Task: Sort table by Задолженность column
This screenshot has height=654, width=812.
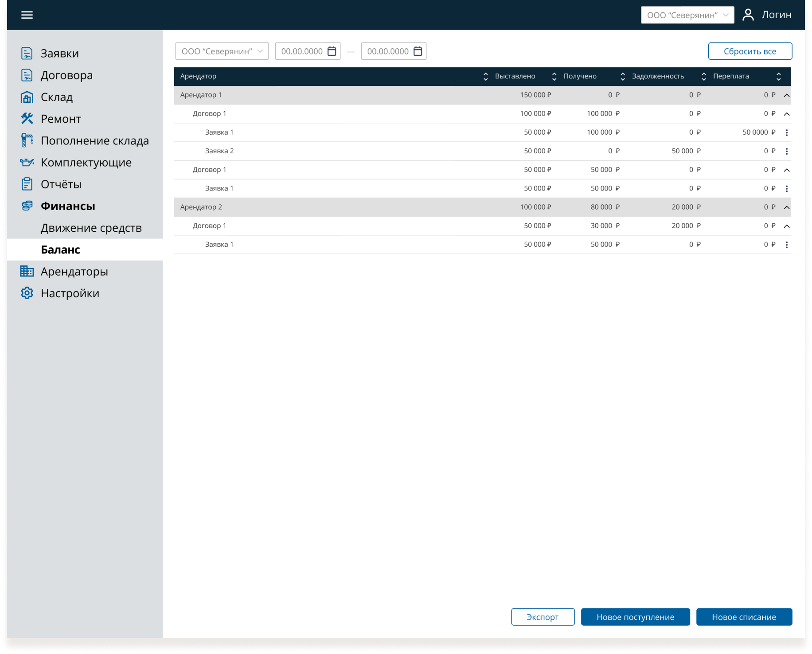Action: pos(703,77)
